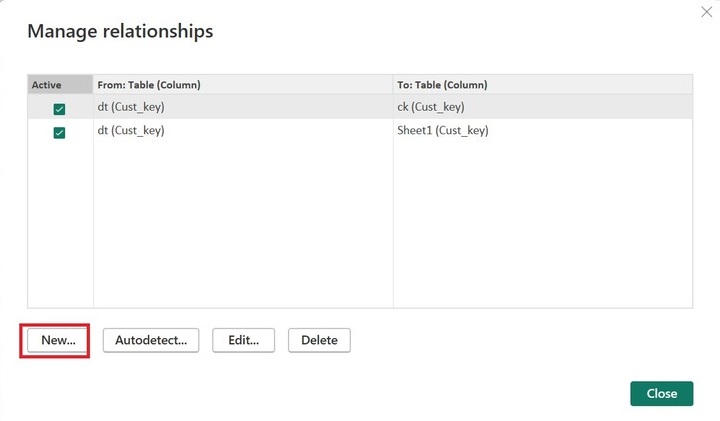Select the Sheet1 (Cust_key) destination cell

[442, 131]
